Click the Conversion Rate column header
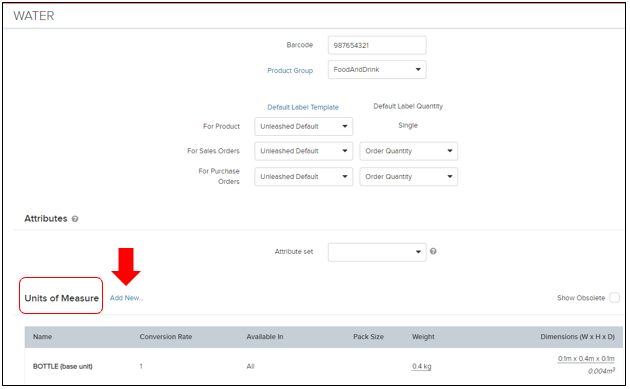 [x=166, y=337]
